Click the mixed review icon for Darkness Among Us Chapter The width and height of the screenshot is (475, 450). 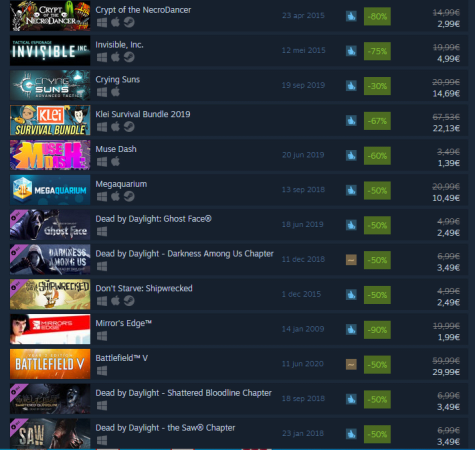point(351,260)
